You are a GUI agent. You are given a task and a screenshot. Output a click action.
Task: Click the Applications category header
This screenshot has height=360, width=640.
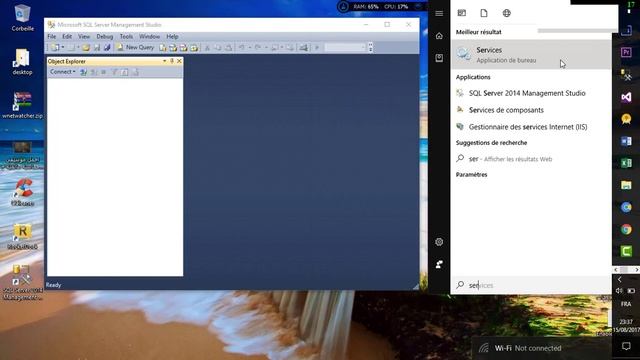(473, 77)
